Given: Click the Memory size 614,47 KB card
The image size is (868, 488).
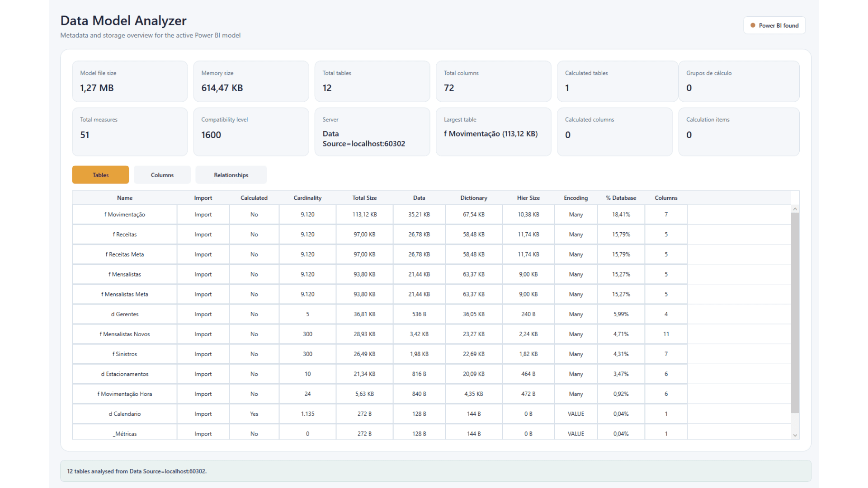Looking at the screenshot, I should (251, 81).
